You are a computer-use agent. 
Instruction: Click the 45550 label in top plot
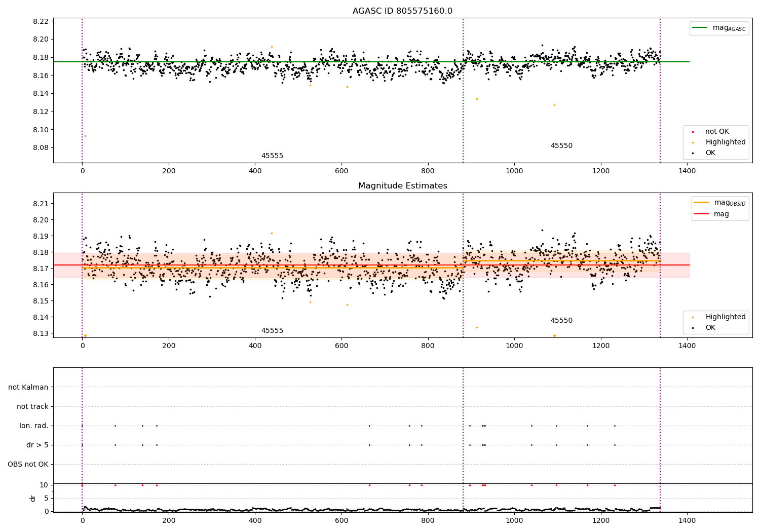click(561, 146)
